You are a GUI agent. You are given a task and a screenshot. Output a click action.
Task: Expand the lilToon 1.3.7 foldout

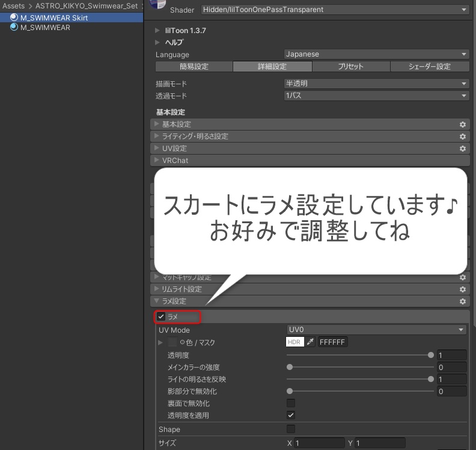157,31
